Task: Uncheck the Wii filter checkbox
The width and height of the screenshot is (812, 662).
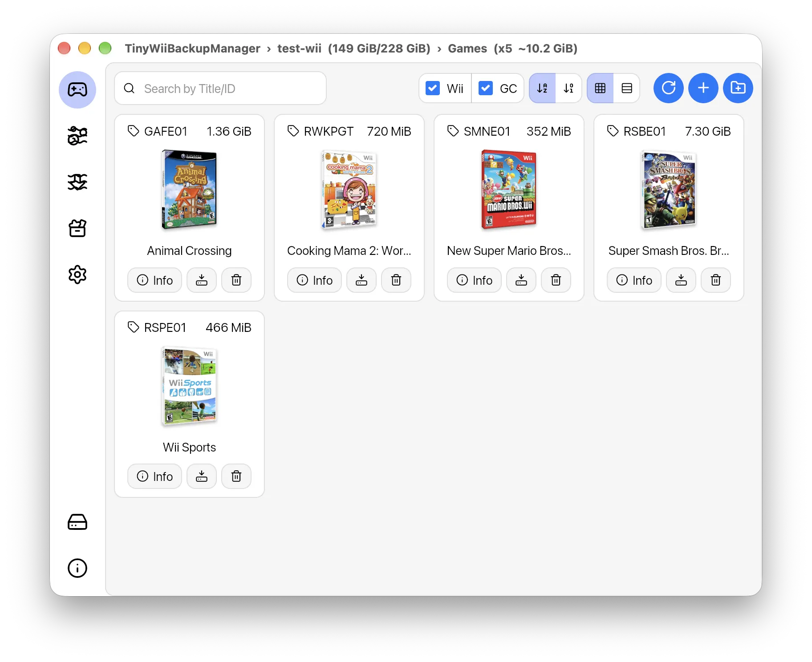Action: (x=433, y=88)
